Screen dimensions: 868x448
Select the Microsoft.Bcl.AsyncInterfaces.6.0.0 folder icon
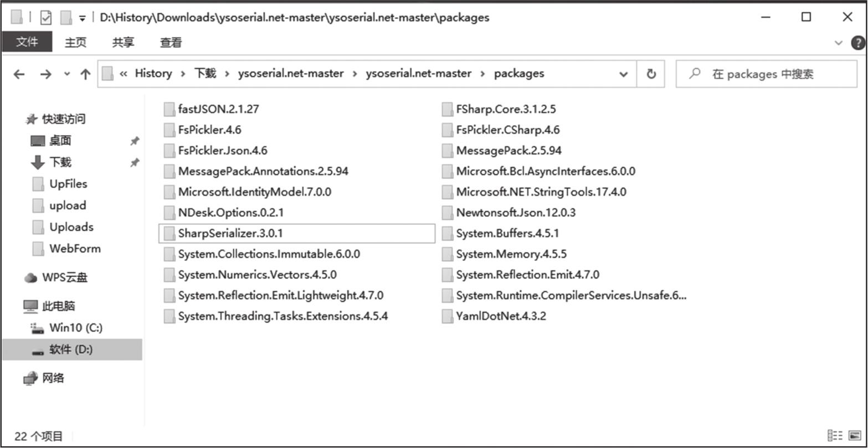447,172
